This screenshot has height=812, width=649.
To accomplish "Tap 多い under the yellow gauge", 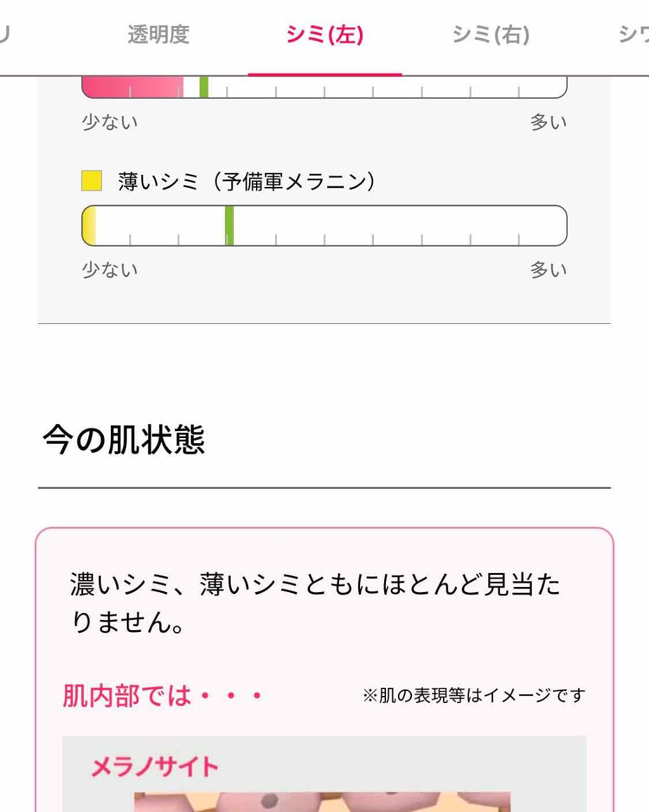I will click(548, 270).
